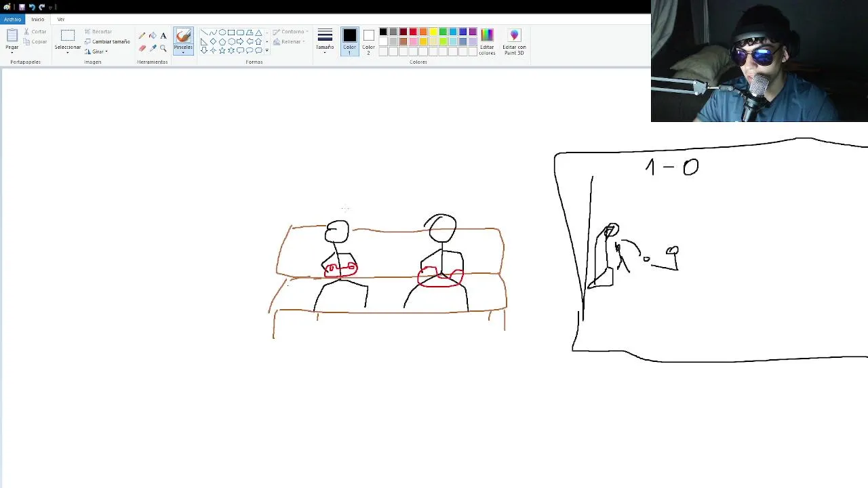Click the Pinceles brush button
The image size is (868, 488).
pos(183,37)
